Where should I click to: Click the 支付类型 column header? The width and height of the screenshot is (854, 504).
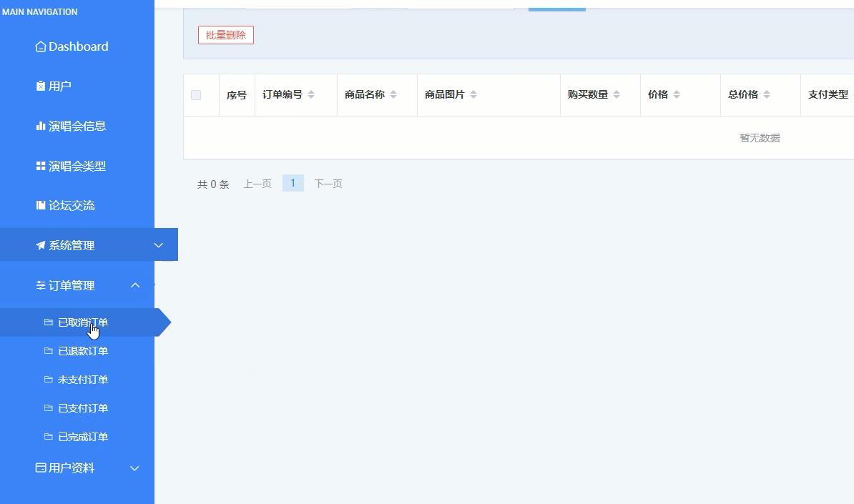point(828,94)
